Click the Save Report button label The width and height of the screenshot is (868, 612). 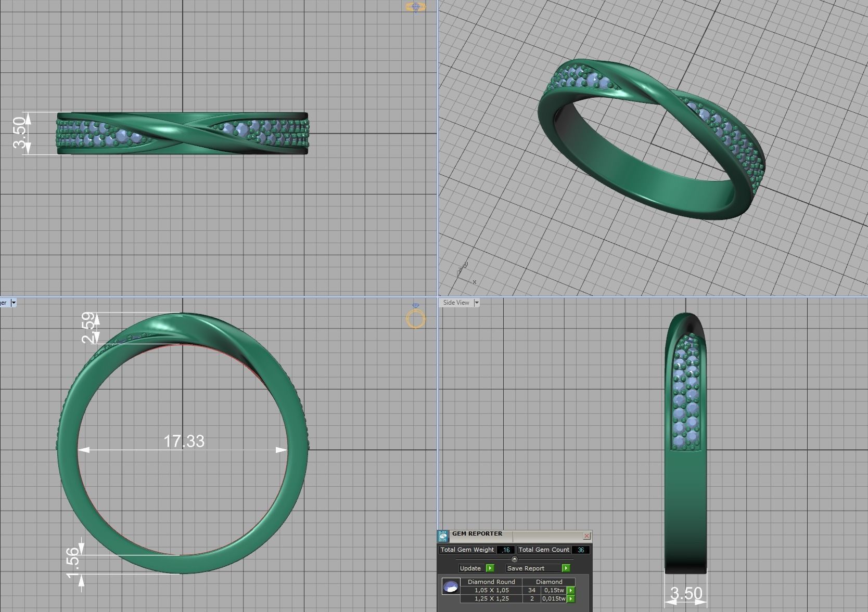point(526,568)
